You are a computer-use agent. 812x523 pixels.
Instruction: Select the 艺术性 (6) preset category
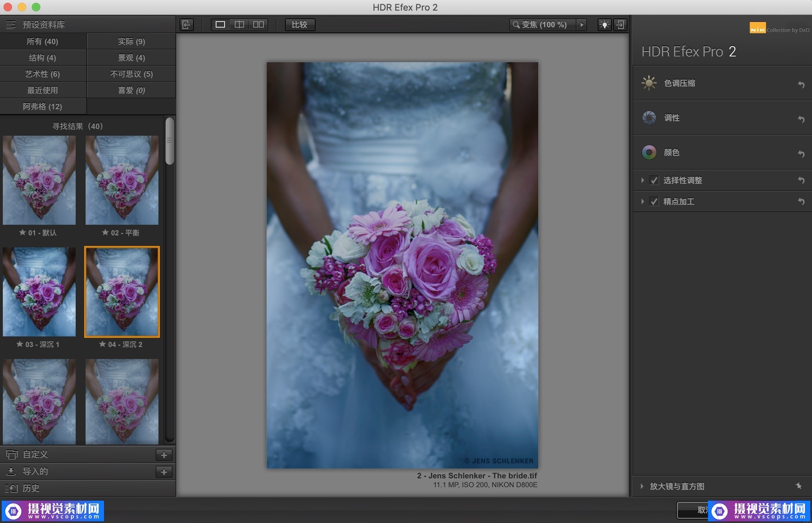tap(43, 74)
